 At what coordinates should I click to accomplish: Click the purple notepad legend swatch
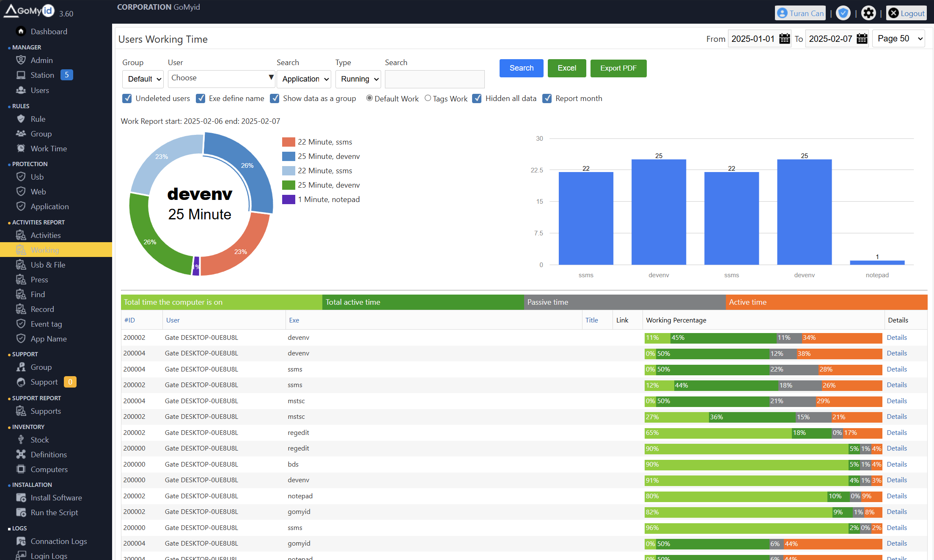tap(288, 199)
